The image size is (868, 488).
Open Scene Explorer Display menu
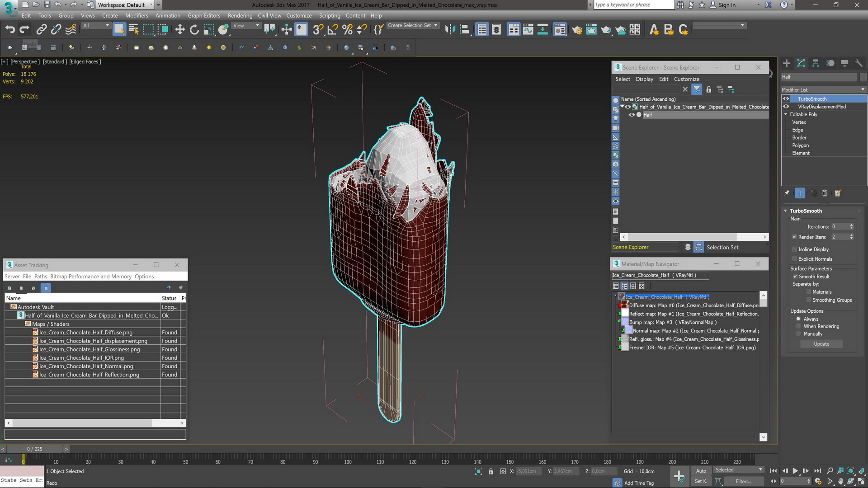click(644, 79)
